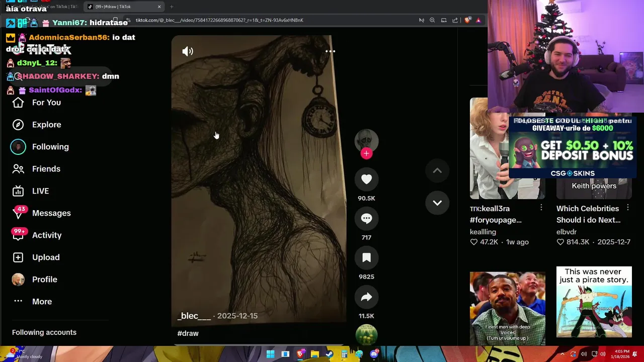Open the For You feed

46,103
